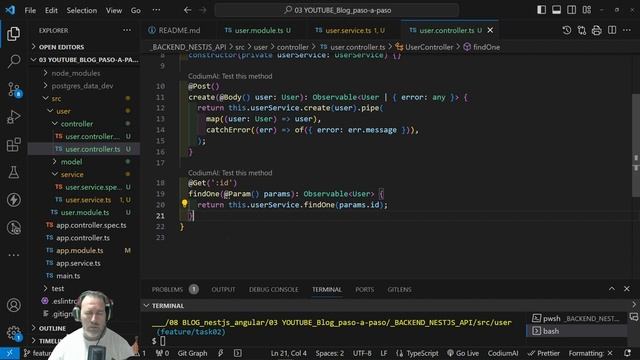Open Git Graph from status bar
The width and height of the screenshot is (640, 360).
(x=192, y=353)
